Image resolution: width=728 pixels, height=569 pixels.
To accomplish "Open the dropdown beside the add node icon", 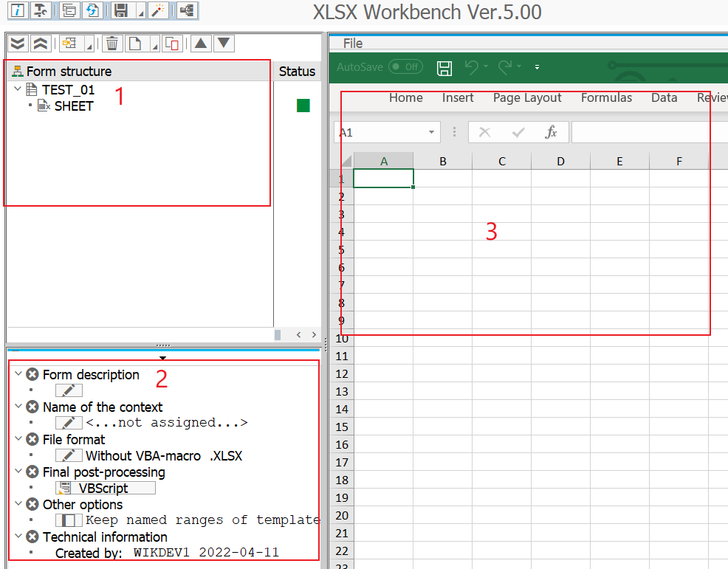I will [x=89, y=44].
